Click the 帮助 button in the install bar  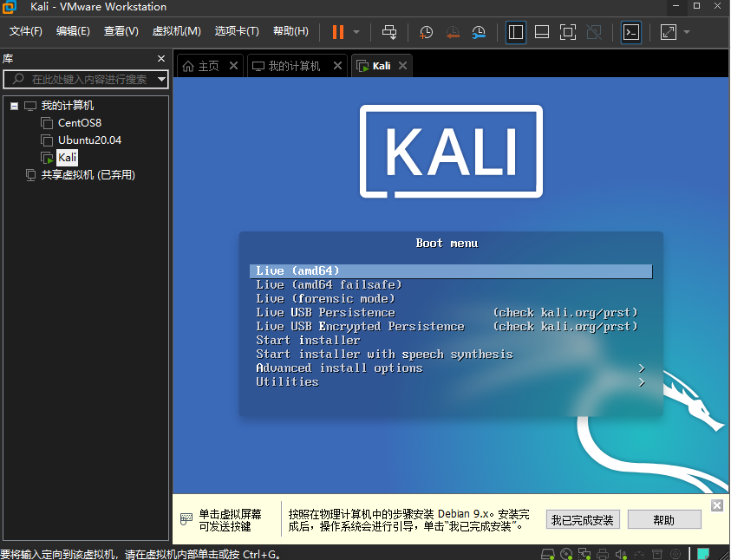(664, 520)
